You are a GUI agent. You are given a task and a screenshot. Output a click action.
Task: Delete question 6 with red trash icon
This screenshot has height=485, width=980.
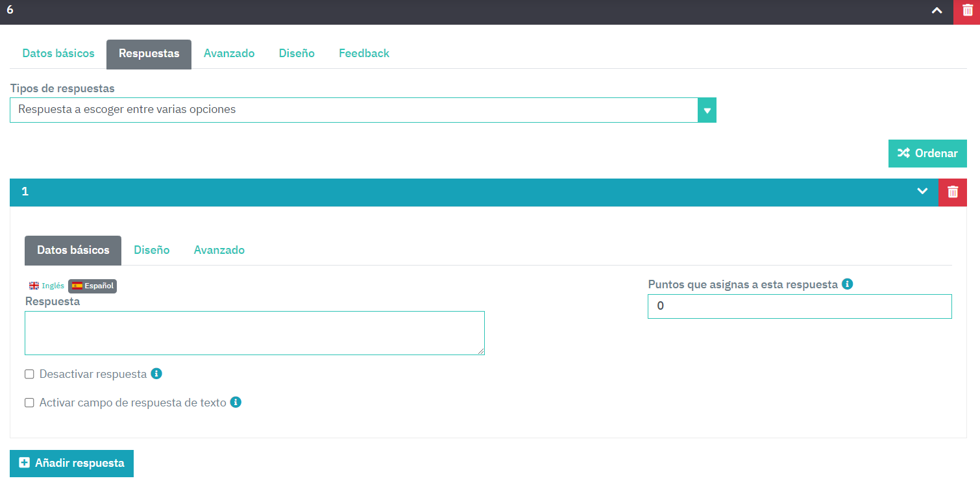[x=967, y=11]
